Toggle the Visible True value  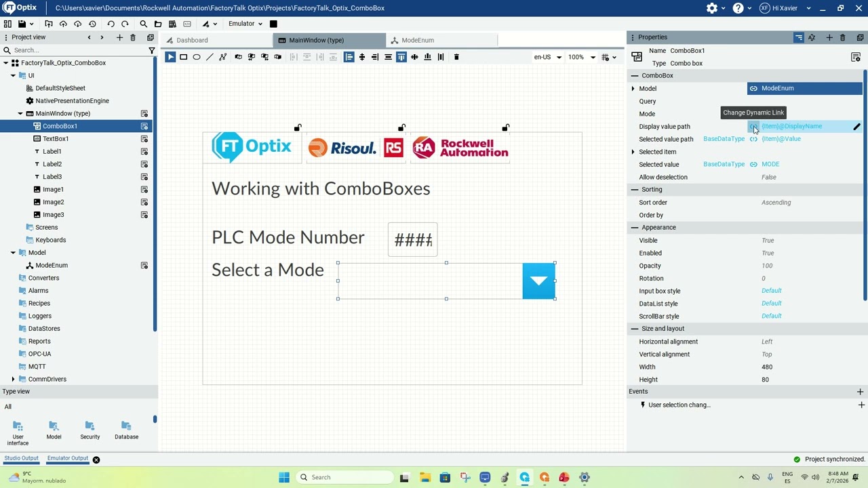768,241
